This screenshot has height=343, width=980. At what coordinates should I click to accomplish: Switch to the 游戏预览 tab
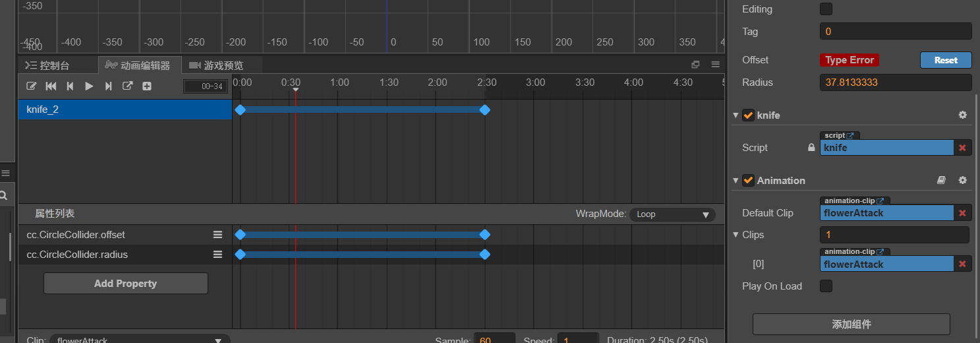pyautogui.click(x=216, y=65)
